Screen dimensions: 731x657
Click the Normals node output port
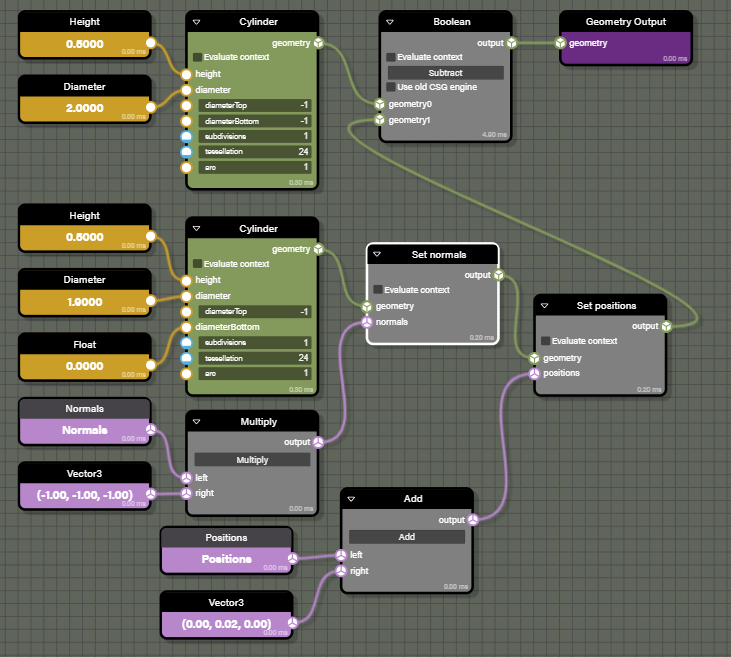coord(151,429)
